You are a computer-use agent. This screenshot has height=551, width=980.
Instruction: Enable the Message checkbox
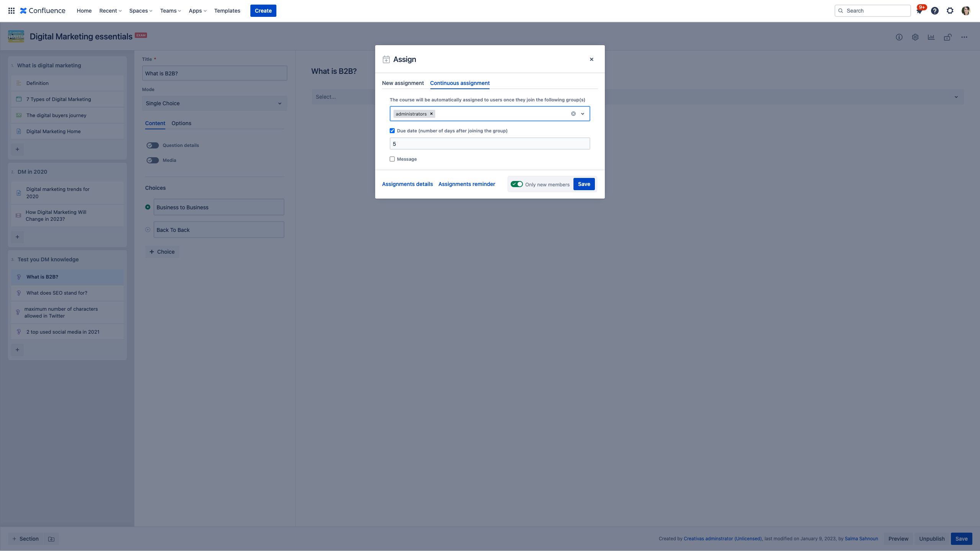[392, 159]
